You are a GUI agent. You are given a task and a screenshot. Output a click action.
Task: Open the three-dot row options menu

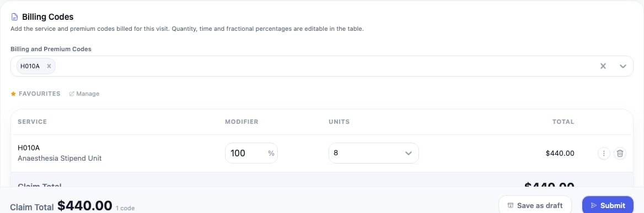(x=604, y=154)
